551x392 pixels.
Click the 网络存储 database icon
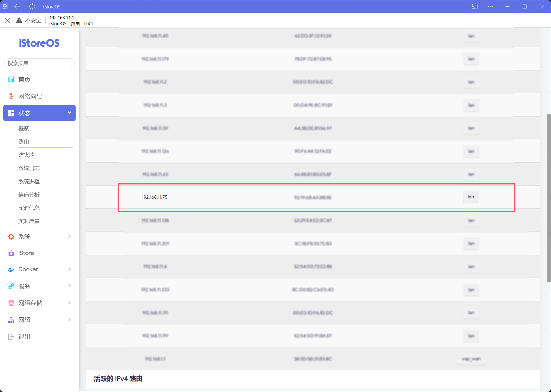tap(11, 303)
